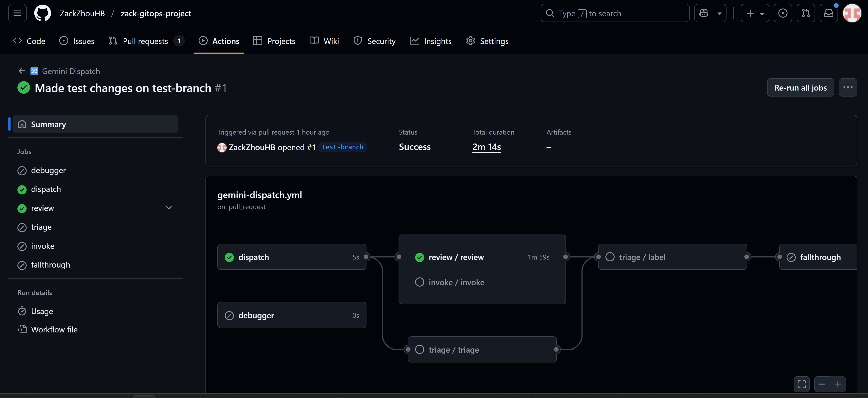
Task: Open the fallthrough node in graph
Action: point(818,257)
